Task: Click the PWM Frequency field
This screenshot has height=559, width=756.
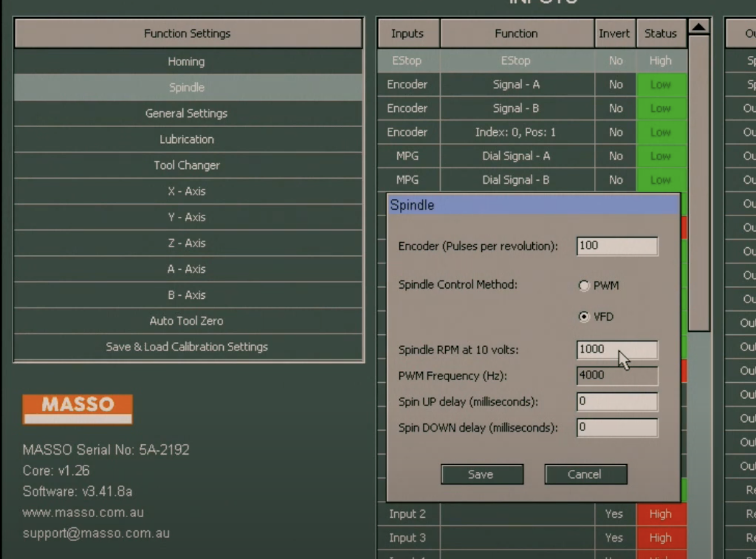Action: point(616,375)
